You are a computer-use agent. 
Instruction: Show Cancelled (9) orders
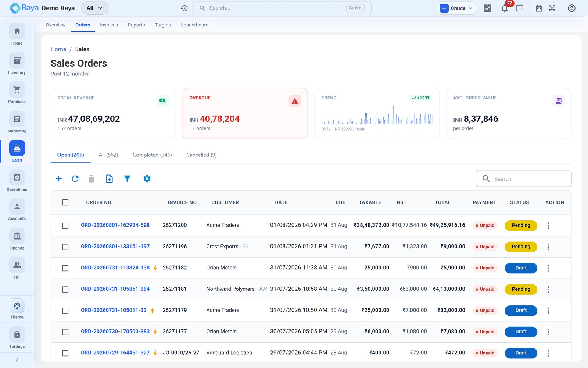coord(201,155)
